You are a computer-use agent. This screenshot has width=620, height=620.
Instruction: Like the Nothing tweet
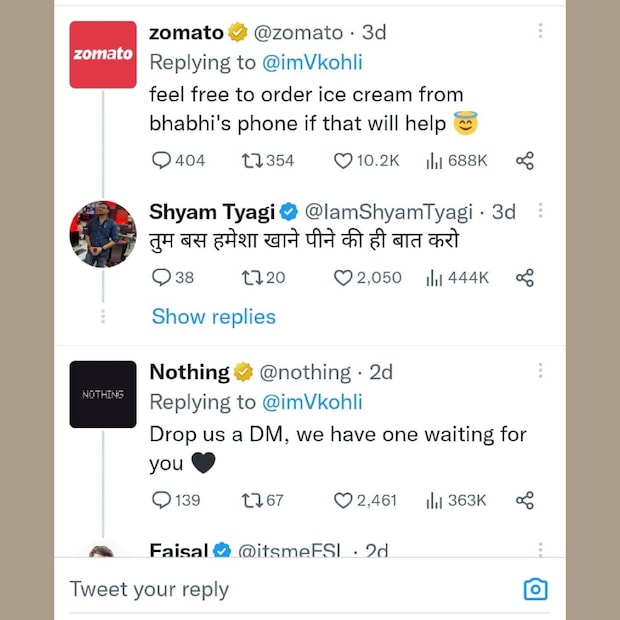click(343, 499)
